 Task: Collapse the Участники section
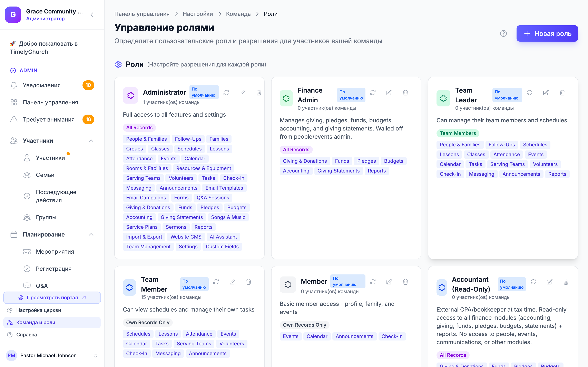pos(91,141)
